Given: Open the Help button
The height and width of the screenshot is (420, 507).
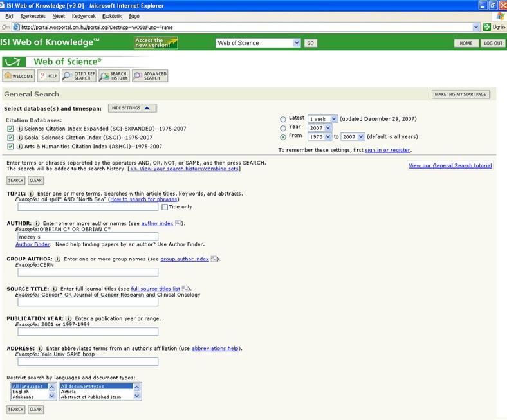Looking at the screenshot, I should [48, 76].
